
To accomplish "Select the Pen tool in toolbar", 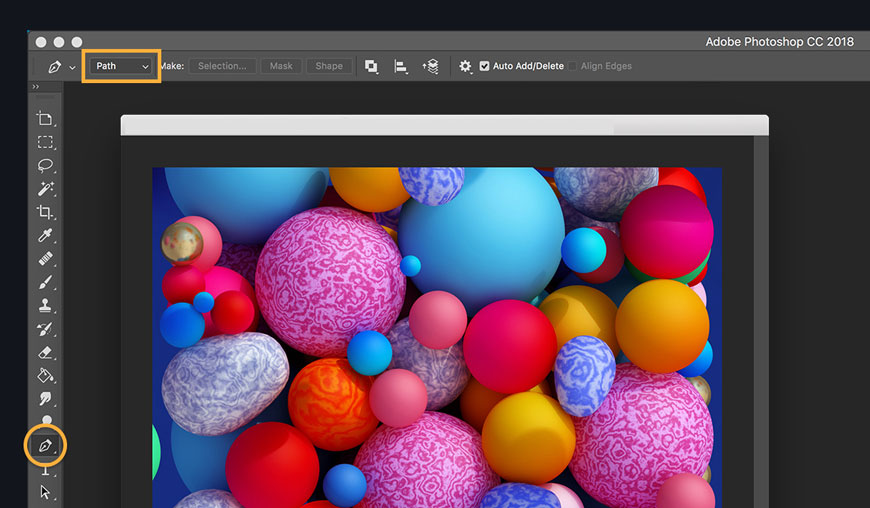I will 45,445.
